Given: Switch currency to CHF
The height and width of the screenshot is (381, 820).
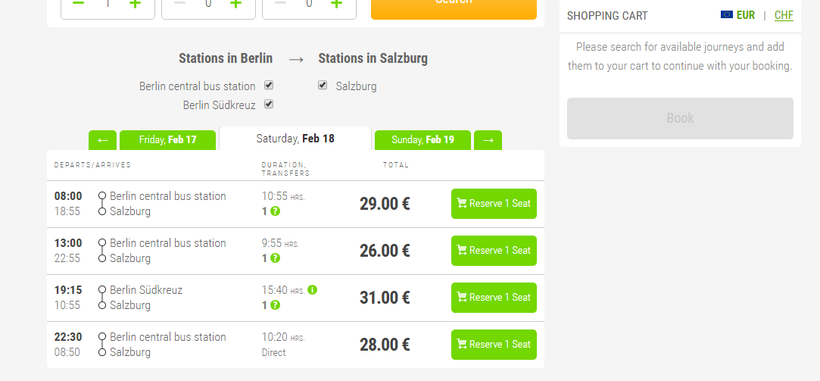Looking at the screenshot, I should point(783,15).
